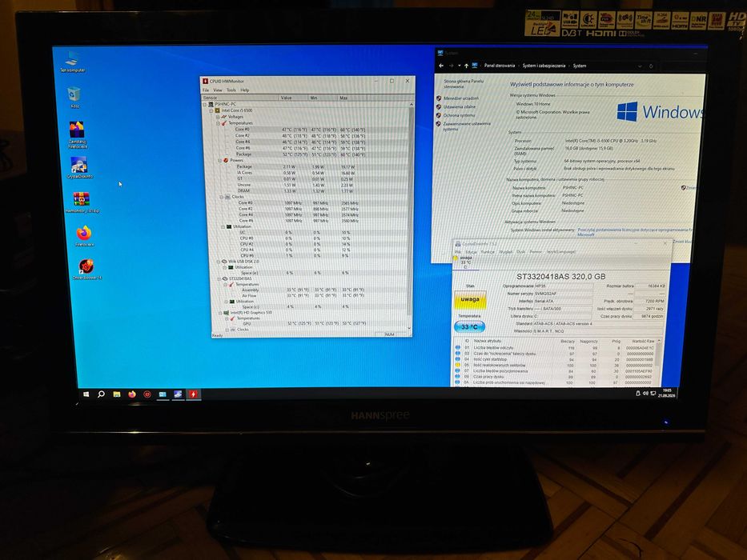This screenshot has width=747, height=560.
Task: Refresh the System window address bar
Action: point(651,66)
